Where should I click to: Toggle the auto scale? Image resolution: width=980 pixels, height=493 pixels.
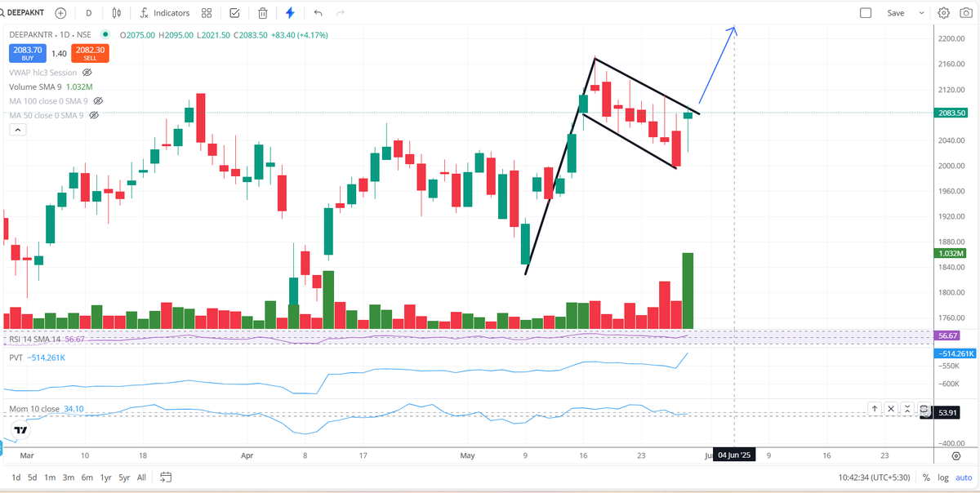[x=964, y=477]
